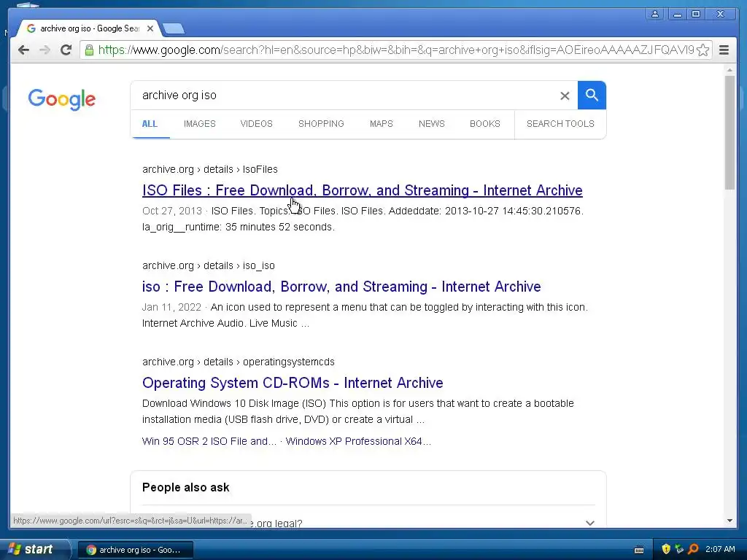Select the 'archive org iso - Google Search' tab

(x=90, y=28)
